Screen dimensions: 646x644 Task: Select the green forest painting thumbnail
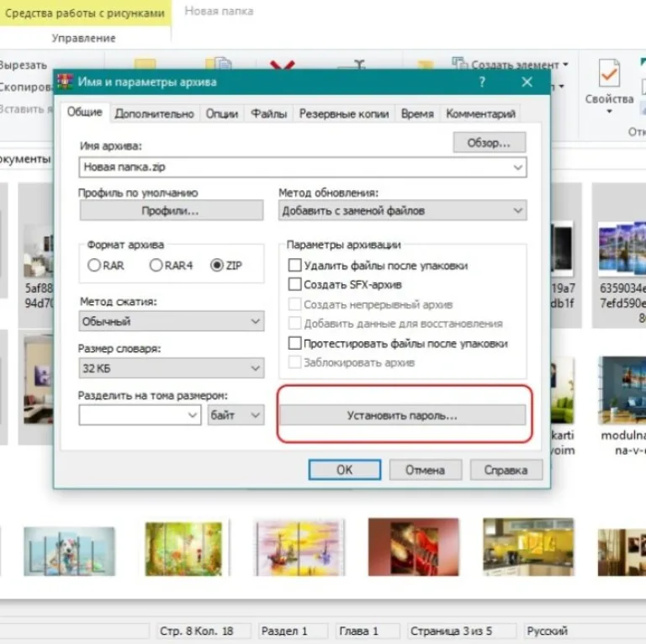click(x=183, y=549)
